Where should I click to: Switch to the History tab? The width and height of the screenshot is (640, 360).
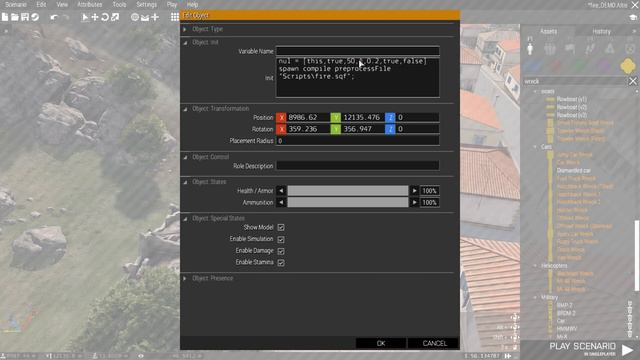click(x=601, y=31)
